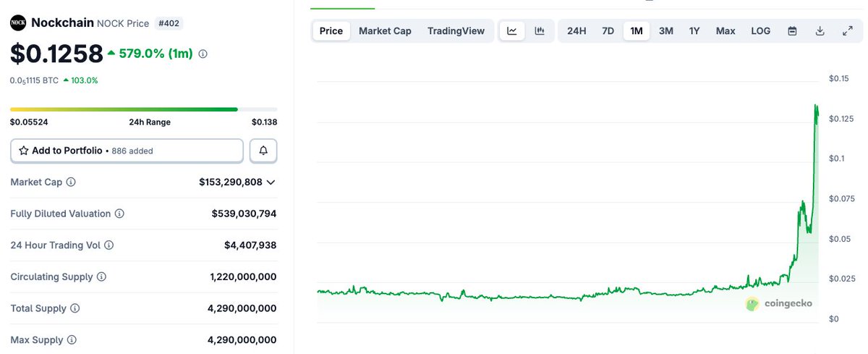Select the line chart view icon

click(x=512, y=31)
